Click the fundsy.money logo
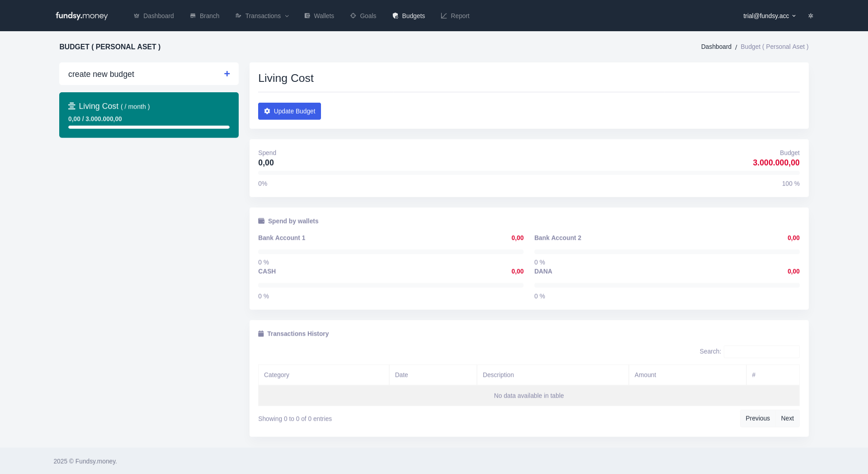 [81, 16]
